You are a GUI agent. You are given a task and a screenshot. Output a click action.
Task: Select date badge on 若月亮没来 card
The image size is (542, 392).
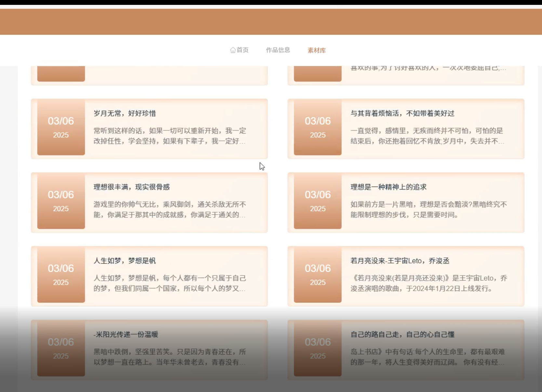(318, 275)
